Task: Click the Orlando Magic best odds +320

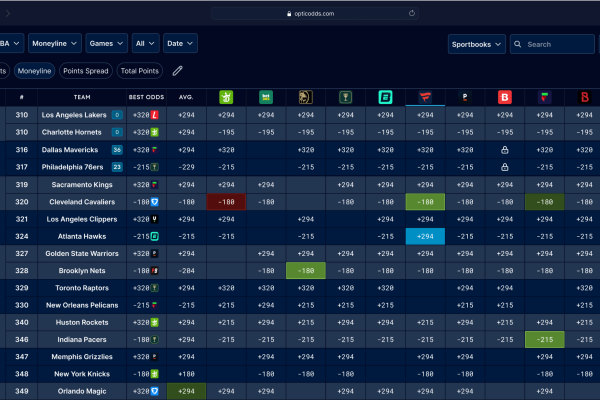Action: (x=141, y=391)
